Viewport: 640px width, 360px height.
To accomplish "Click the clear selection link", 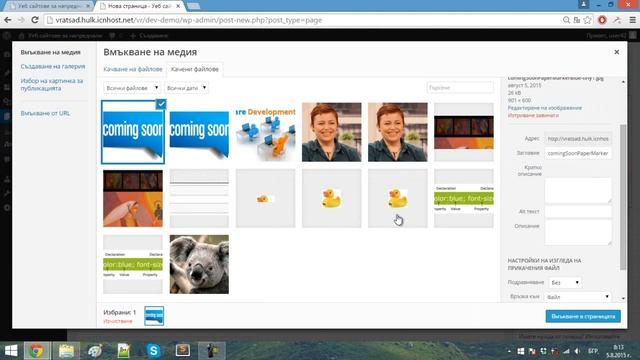I will coord(118,321).
